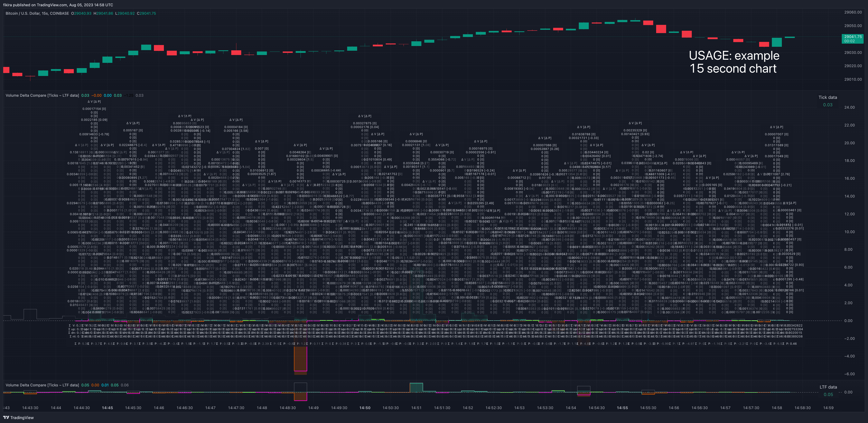Click the 14:58 time axis label
This screenshot has height=423, width=868.
click(x=777, y=408)
